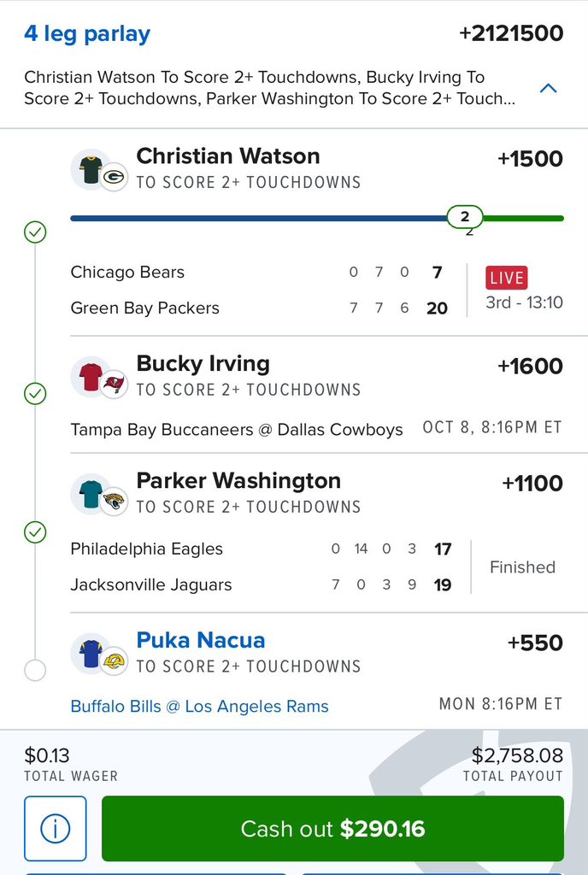Click Bucky Irving leg green checkmark
Image resolution: width=588 pixels, height=875 pixels.
tap(35, 393)
